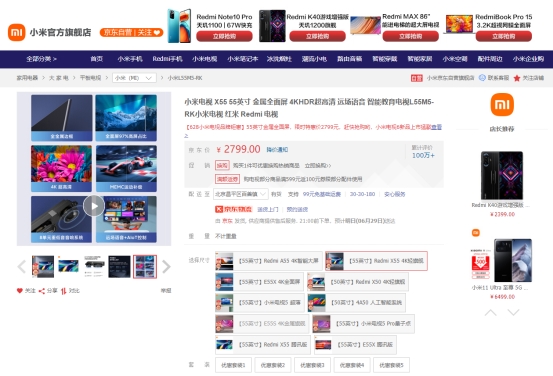The height and width of the screenshot is (376, 553).
Task: Select the third product thumbnail
Action: (x=94, y=267)
